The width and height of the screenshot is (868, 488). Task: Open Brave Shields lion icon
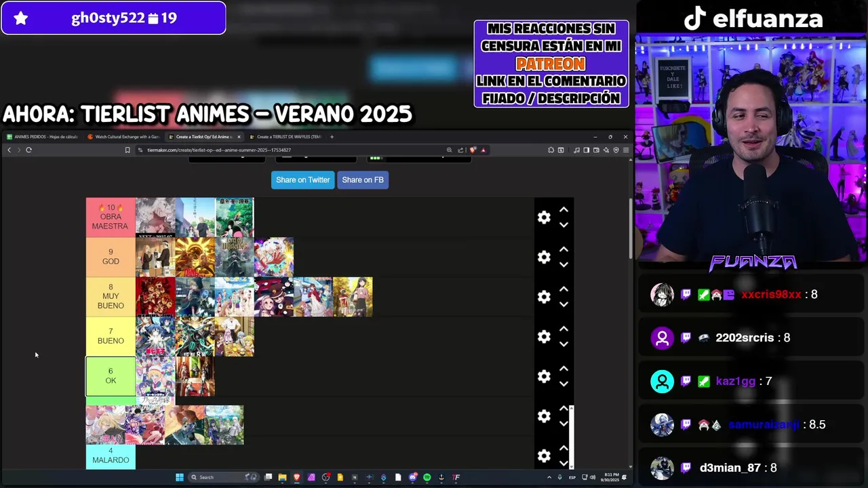pyautogui.click(x=473, y=150)
